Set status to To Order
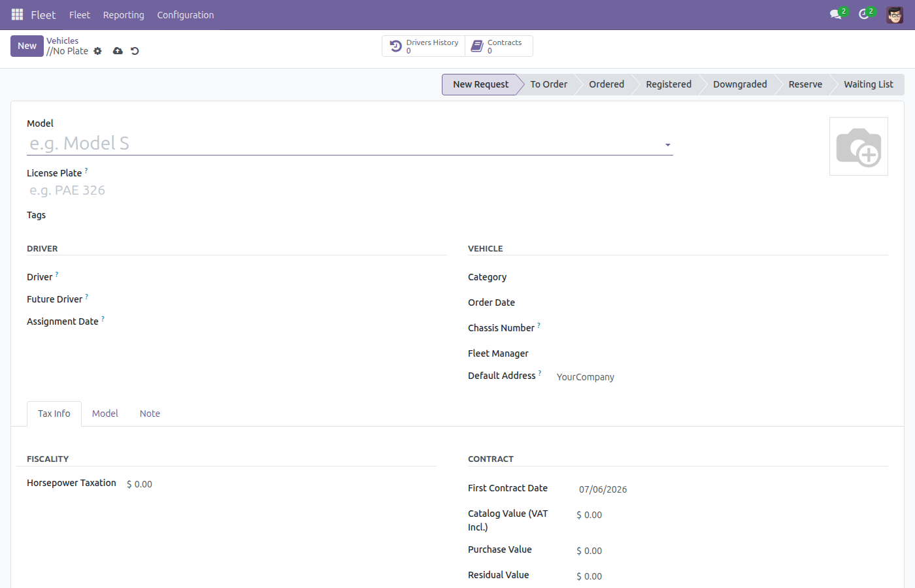 [549, 84]
